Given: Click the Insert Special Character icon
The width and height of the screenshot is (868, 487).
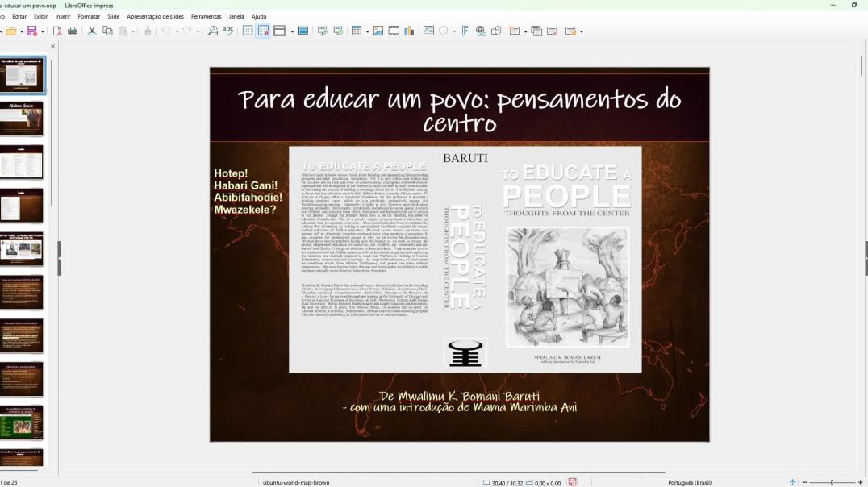Looking at the screenshot, I should pyautogui.click(x=444, y=31).
